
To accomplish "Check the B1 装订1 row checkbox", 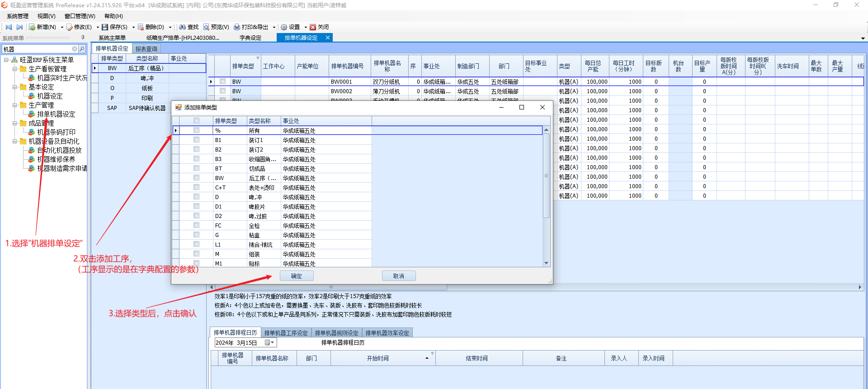I will [196, 140].
